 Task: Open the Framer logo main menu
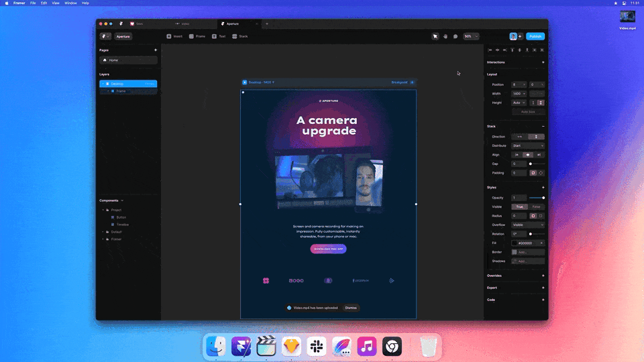tap(105, 36)
